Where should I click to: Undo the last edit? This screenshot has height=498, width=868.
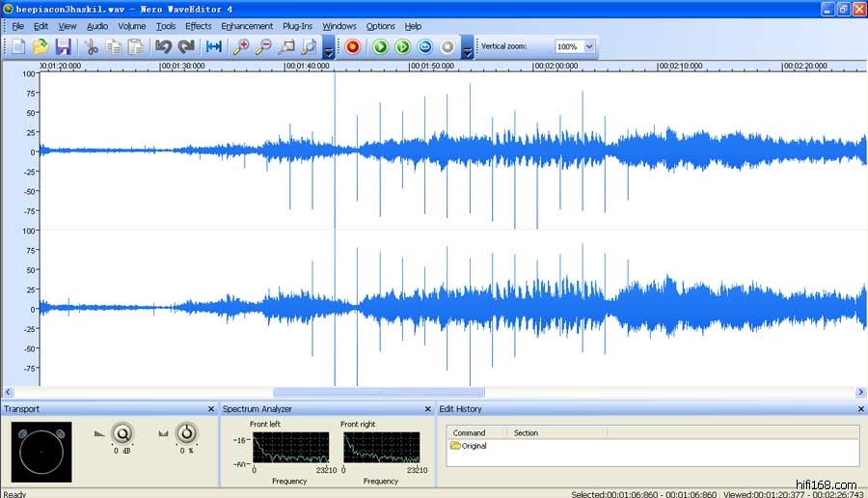[163, 46]
